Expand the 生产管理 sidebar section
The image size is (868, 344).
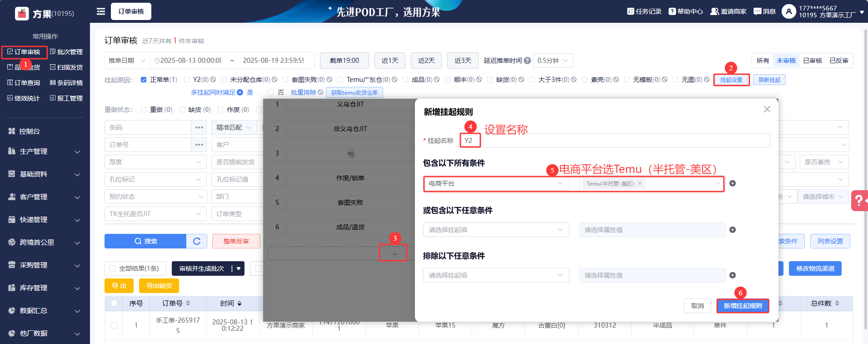tap(45, 152)
